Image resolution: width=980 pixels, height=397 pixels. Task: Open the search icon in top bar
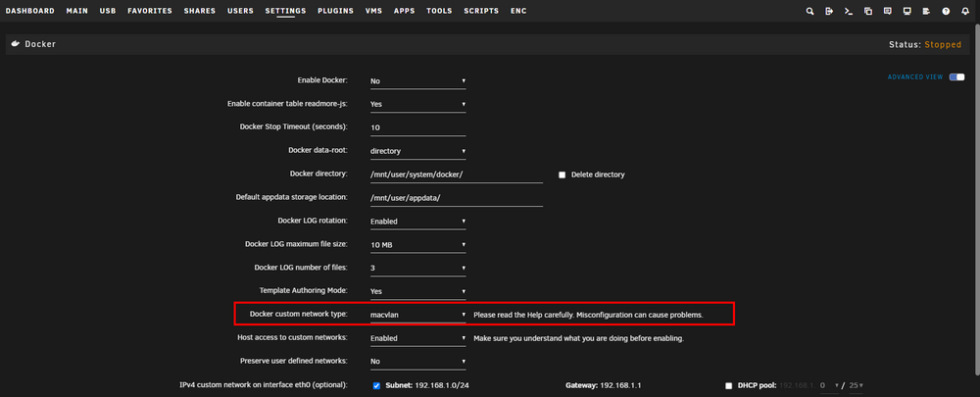point(810,11)
